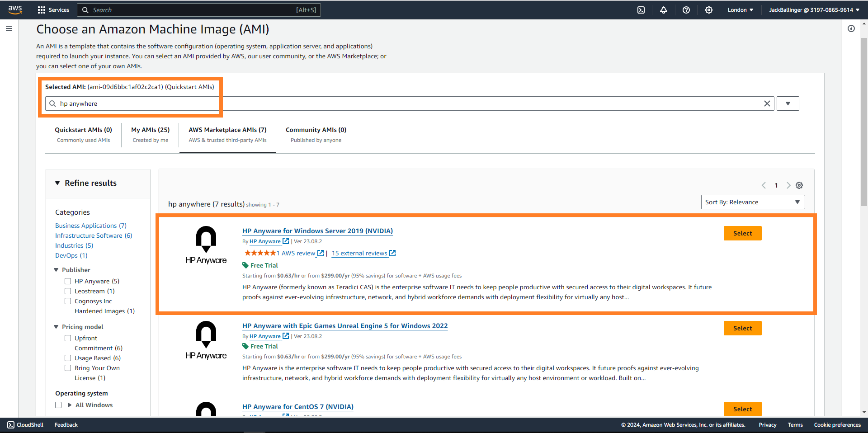868x433 pixels.
Task: Click Free Trial tag on Unreal Engine result
Action: coord(260,346)
